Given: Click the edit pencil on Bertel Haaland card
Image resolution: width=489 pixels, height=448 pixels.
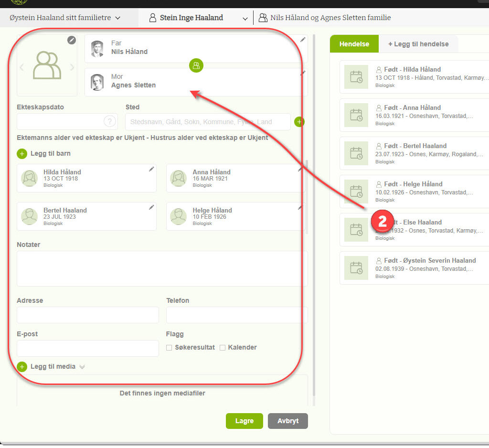Looking at the screenshot, I should coord(151,207).
